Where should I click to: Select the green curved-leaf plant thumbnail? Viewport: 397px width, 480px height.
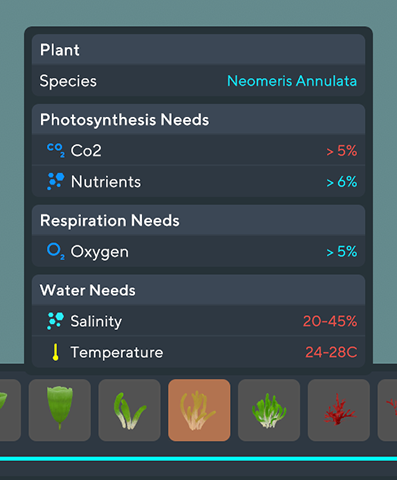click(129, 410)
